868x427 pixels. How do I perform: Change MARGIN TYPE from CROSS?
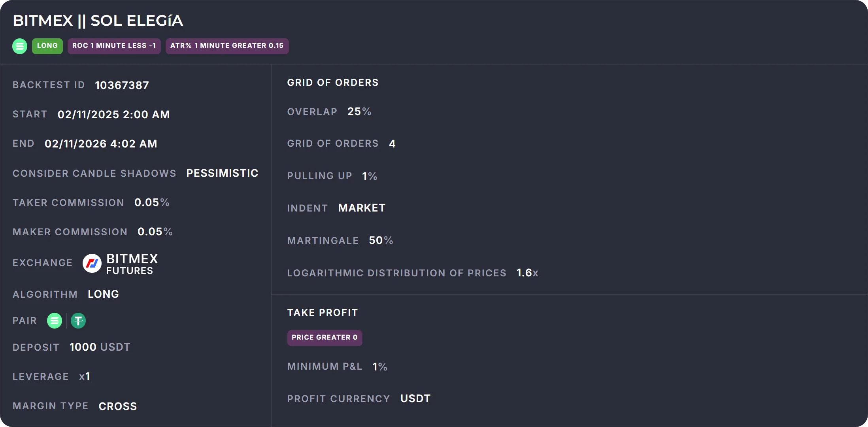point(117,406)
